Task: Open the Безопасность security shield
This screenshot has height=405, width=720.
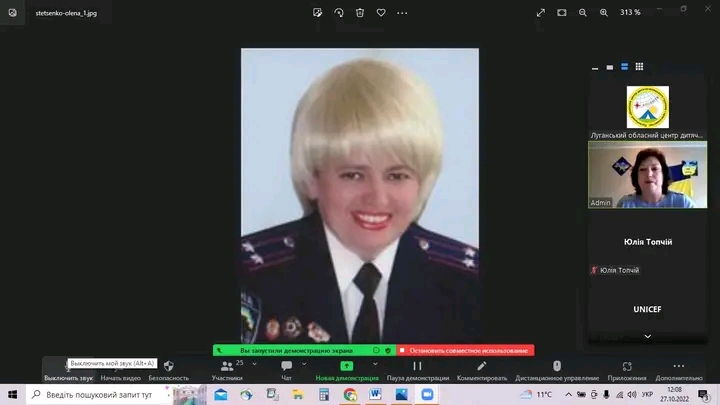Action: click(169, 371)
